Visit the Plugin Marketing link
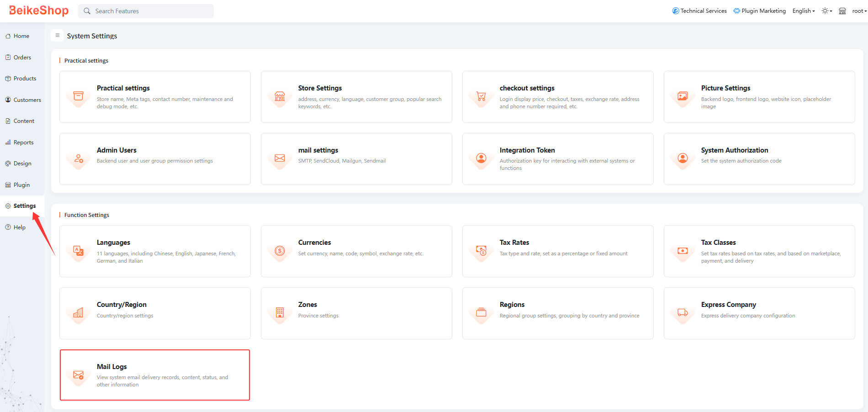 tap(759, 11)
